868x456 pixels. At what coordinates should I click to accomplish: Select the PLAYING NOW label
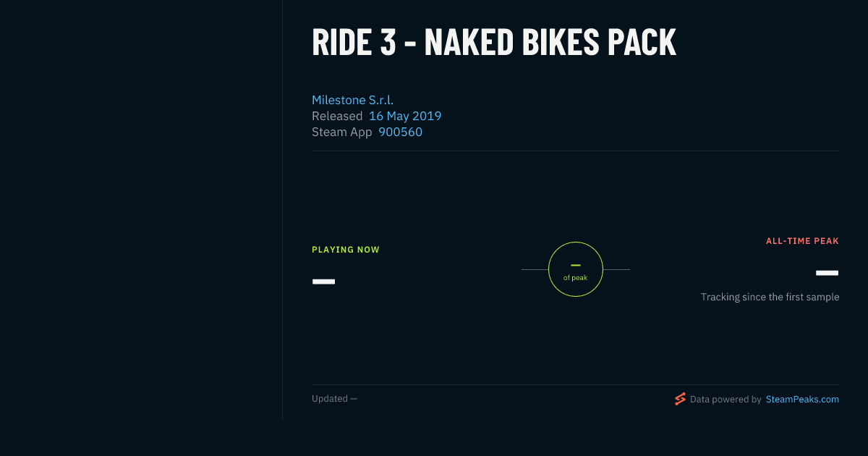tap(346, 250)
